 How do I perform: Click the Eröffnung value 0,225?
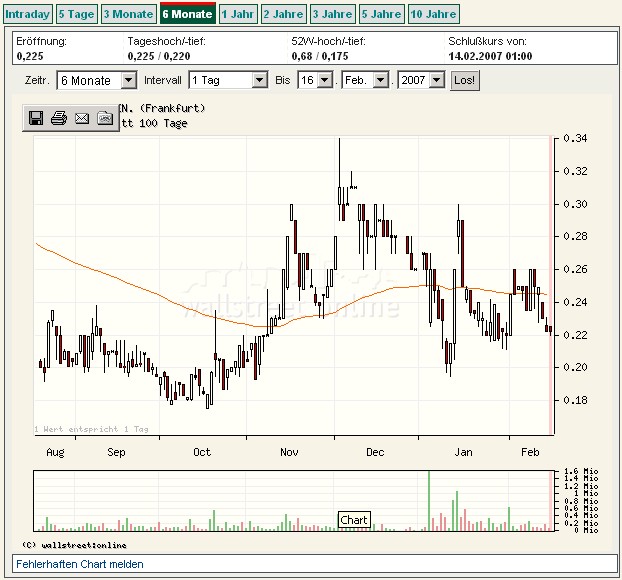(x=30, y=56)
